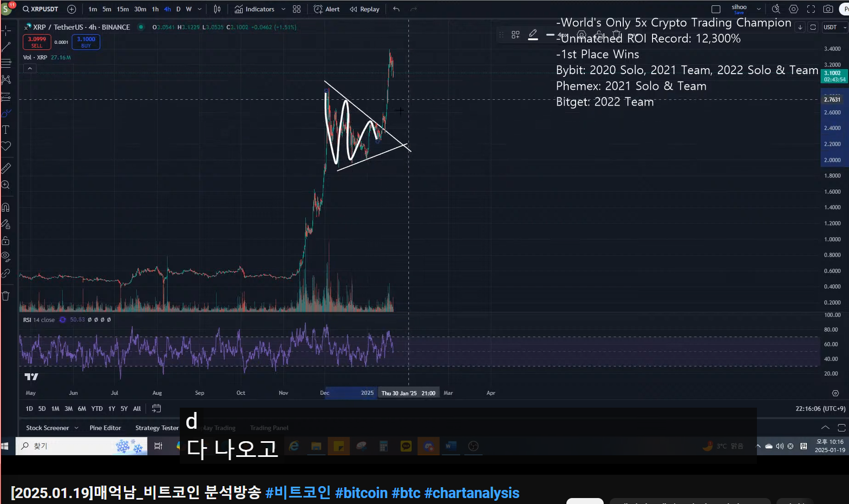Expand the sihoo layout dropdown arrow
849x504 pixels.
(759, 9)
